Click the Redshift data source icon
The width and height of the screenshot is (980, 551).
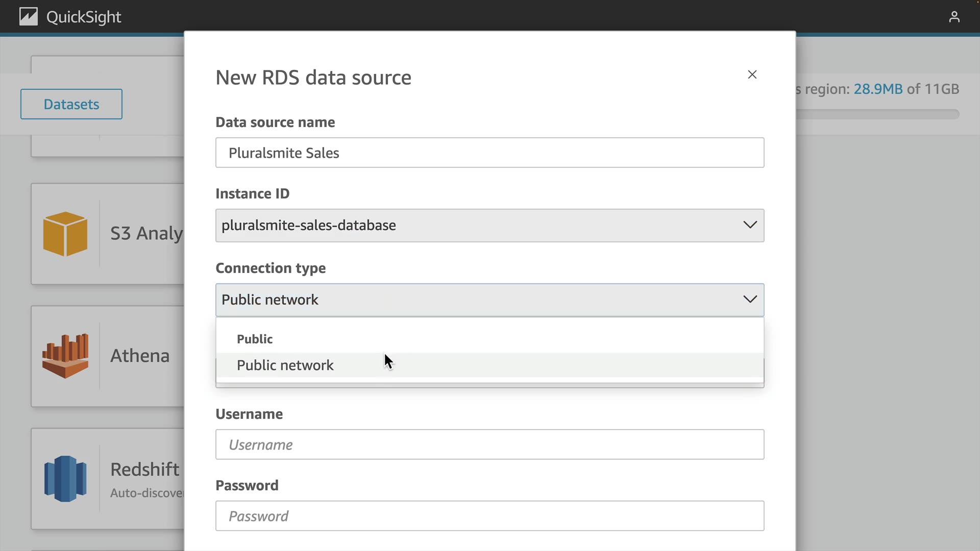pyautogui.click(x=65, y=479)
